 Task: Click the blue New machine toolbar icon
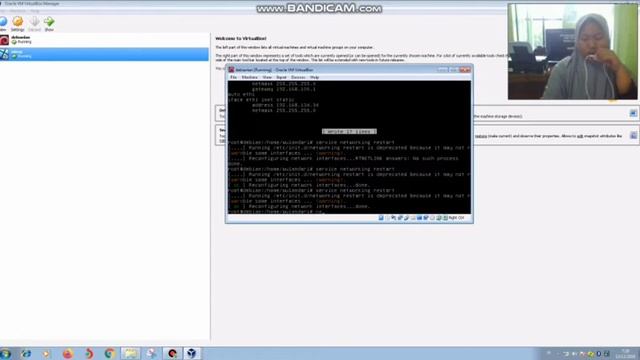point(3,24)
